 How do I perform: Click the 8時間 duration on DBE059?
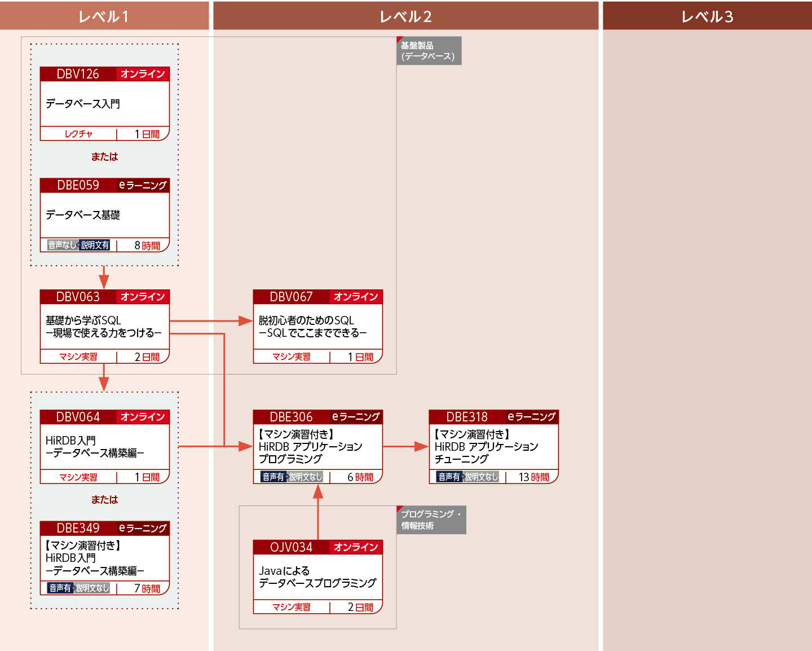[x=147, y=245]
